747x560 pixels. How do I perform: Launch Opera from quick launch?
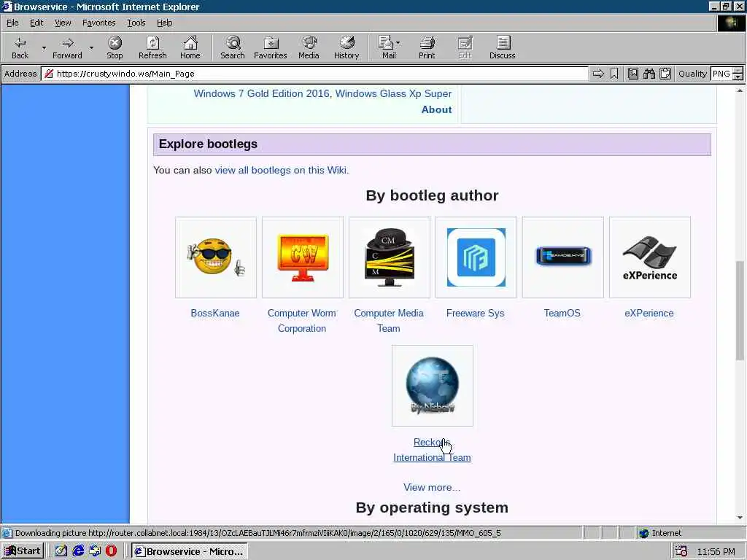tap(111, 551)
